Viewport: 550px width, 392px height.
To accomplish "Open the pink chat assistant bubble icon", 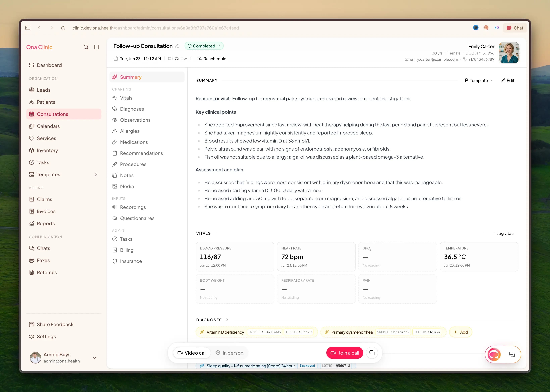I will [x=494, y=354].
